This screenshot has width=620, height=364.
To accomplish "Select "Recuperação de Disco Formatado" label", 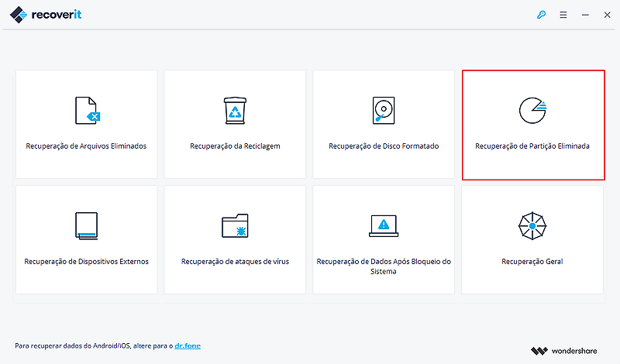I will [384, 146].
